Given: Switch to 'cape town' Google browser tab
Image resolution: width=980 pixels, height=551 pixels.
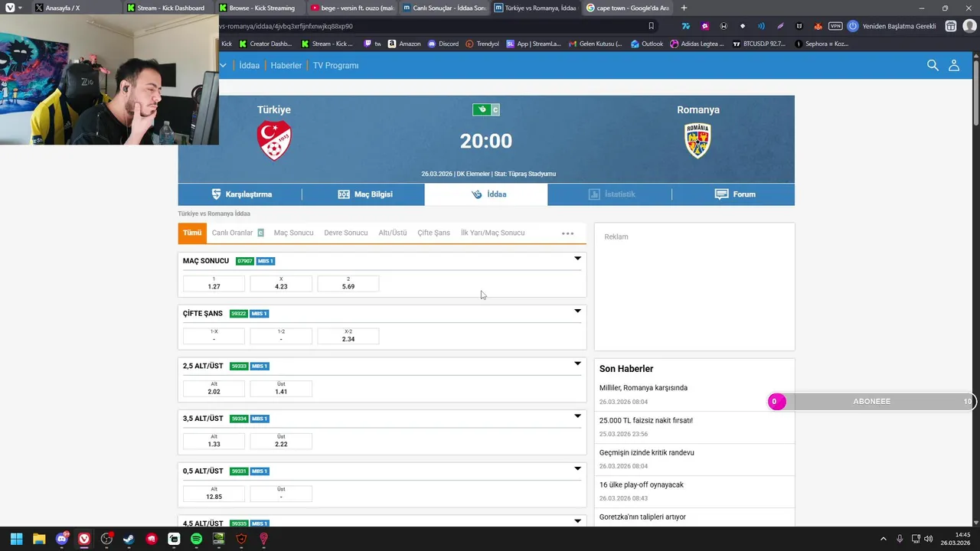Looking at the screenshot, I should point(627,8).
